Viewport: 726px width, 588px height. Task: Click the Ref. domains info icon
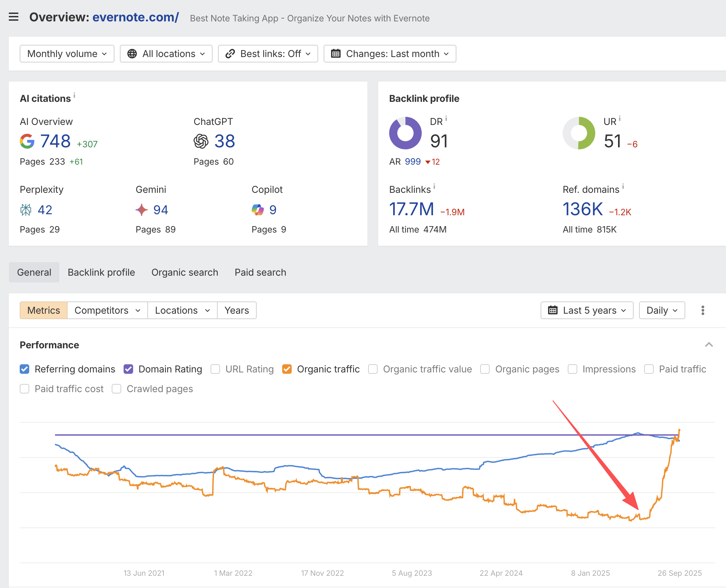[x=623, y=186]
